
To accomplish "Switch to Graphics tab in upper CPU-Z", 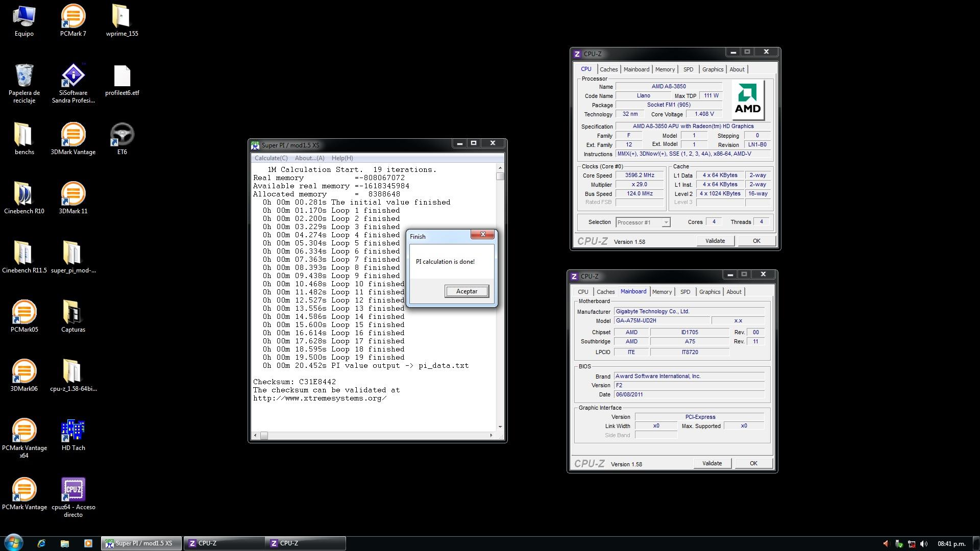I will click(713, 69).
